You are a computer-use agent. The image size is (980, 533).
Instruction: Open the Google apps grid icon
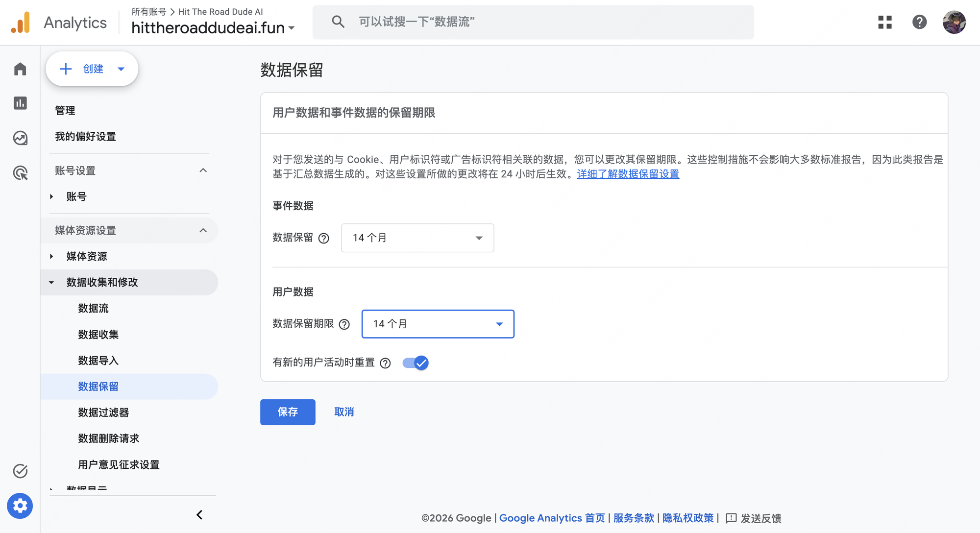click(x=885, y=22)
